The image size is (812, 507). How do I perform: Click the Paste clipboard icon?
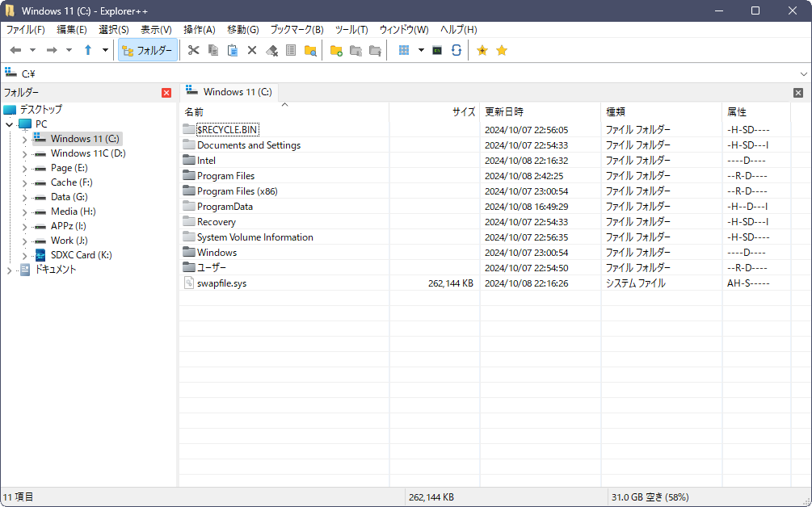point(233,50)
